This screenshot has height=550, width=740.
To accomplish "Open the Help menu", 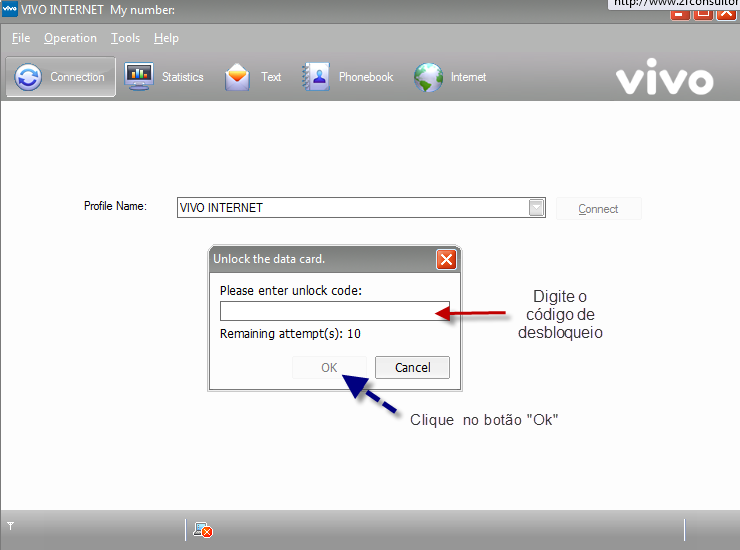I will pyautogui.click(x=166, y=38).
